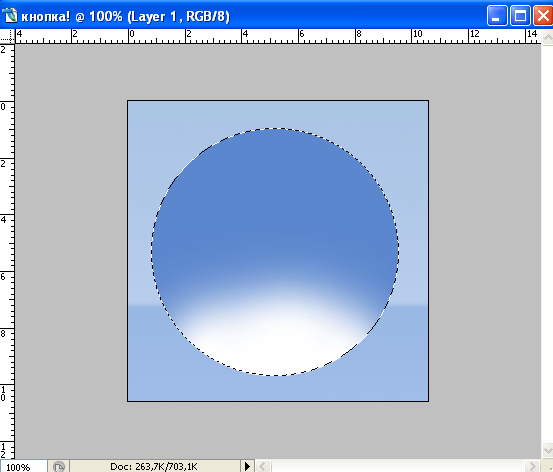Click the dark blue center of the circle

pyautogui.click(x=275, y=212)
